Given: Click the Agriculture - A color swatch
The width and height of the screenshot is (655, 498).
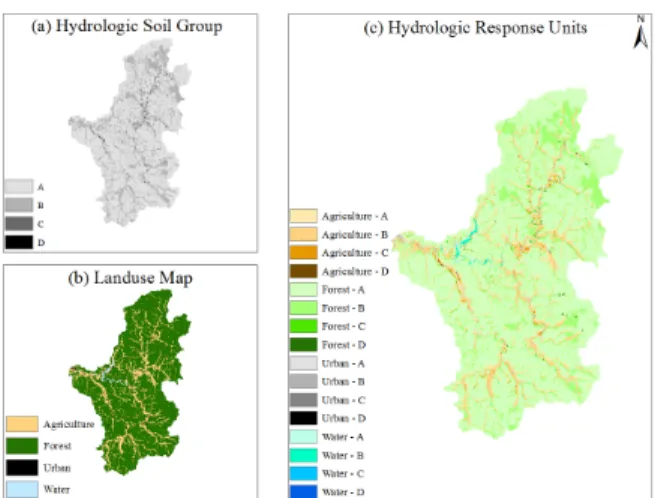Looking at the screenshot, I should tap(304, 216).
